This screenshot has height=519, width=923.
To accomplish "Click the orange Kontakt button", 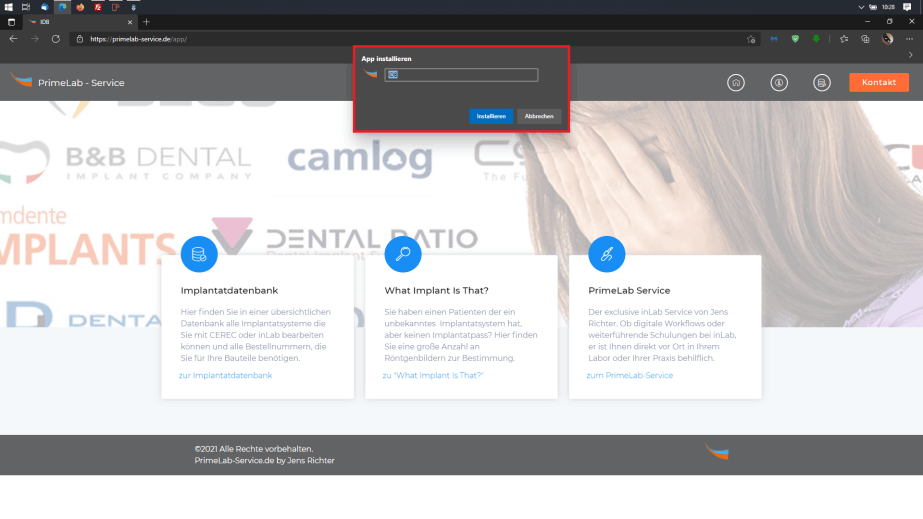I will (x=878, y=82).
